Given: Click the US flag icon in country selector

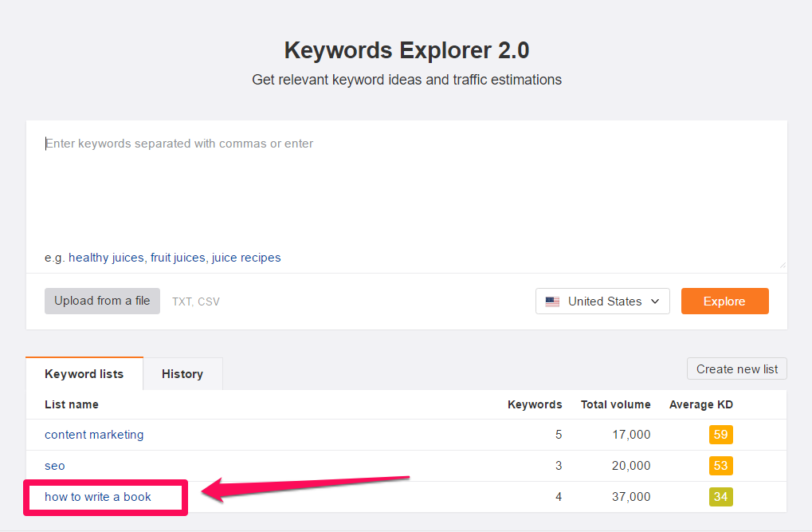Looking at the screenshot, I should 552,301.
